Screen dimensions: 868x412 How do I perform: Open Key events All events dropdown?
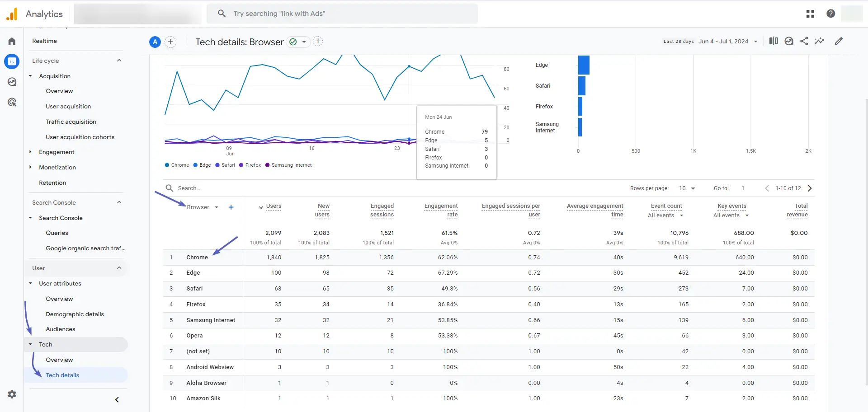(731, 215)
